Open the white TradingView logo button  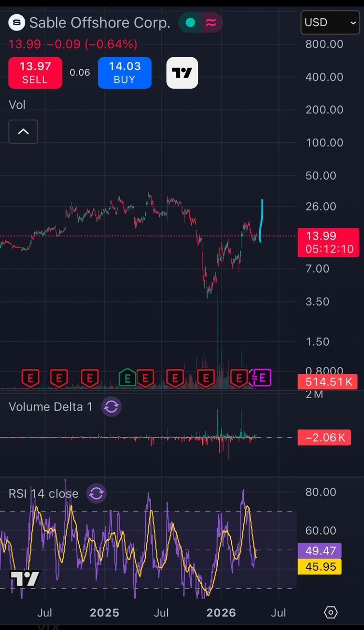182,73
